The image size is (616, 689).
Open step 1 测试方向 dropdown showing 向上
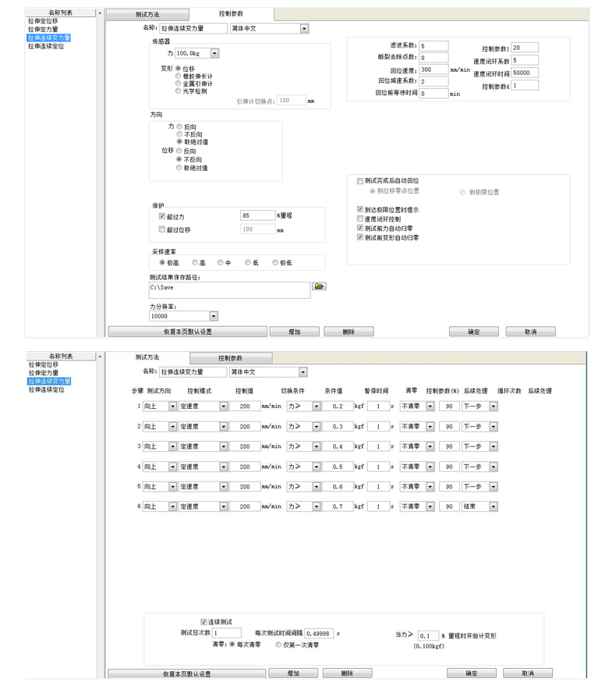(x=172, y=406)
